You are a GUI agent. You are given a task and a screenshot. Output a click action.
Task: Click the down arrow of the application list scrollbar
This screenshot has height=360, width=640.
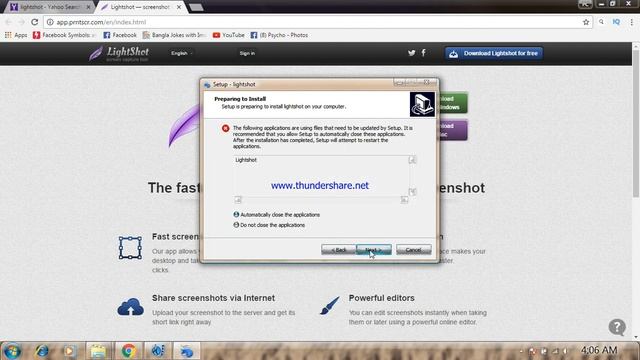[412, 191]
